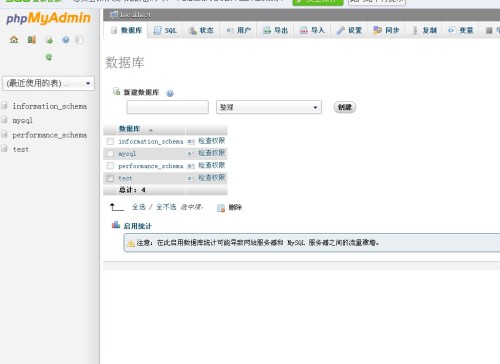Open the 导入 tab

tap(312, 31)
